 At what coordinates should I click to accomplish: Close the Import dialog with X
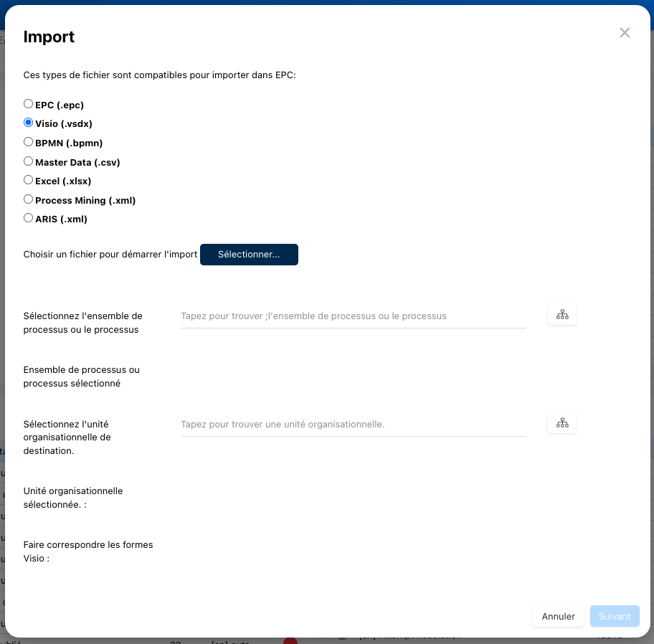625,33
